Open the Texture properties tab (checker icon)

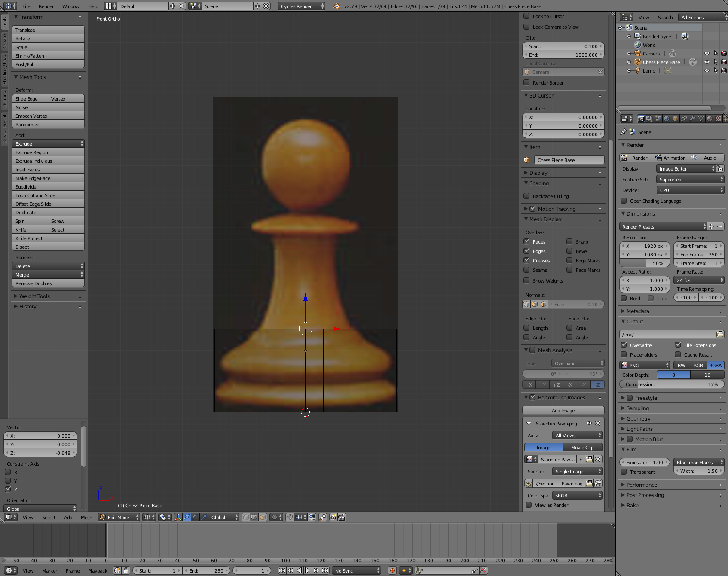click(x=718, y=119)
